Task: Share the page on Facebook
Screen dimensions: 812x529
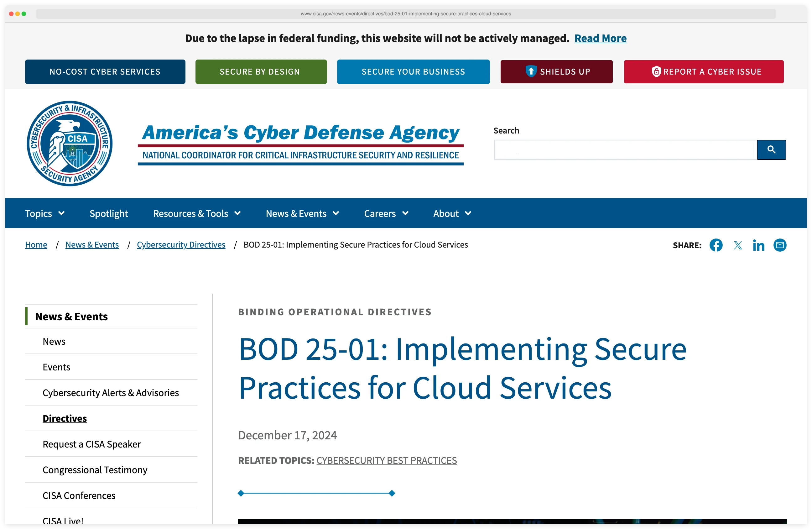Action: point(716,245)
